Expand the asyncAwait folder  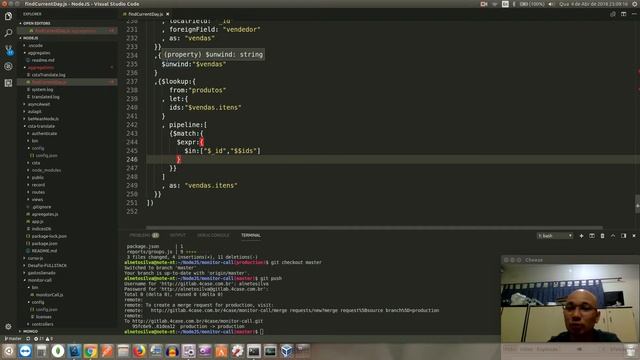click(x=39, y=104)
